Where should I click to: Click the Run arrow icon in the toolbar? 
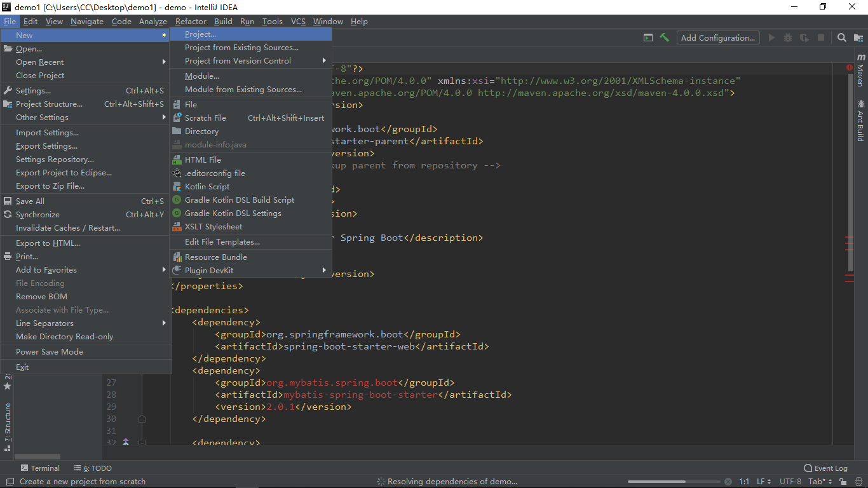point(771,37)
